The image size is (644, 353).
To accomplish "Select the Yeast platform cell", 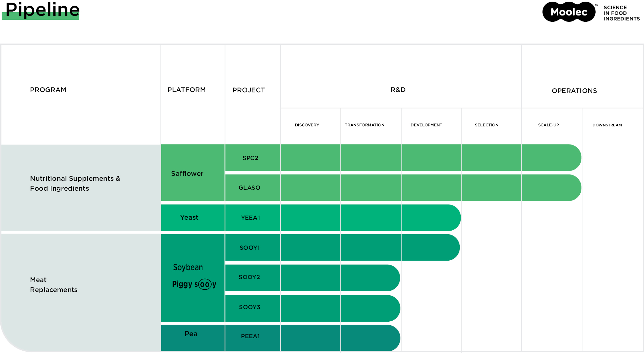I will pyautogui.click(x=189, y=217).
